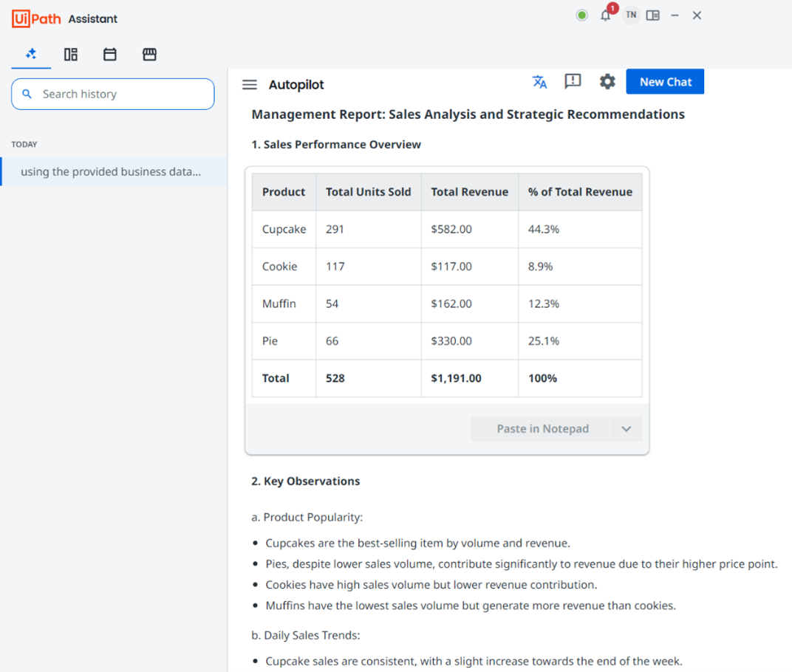The width and height of the screenshot is (792, 672).
Task: Click the Total Units Sold column header
Action: click(369, 192)
